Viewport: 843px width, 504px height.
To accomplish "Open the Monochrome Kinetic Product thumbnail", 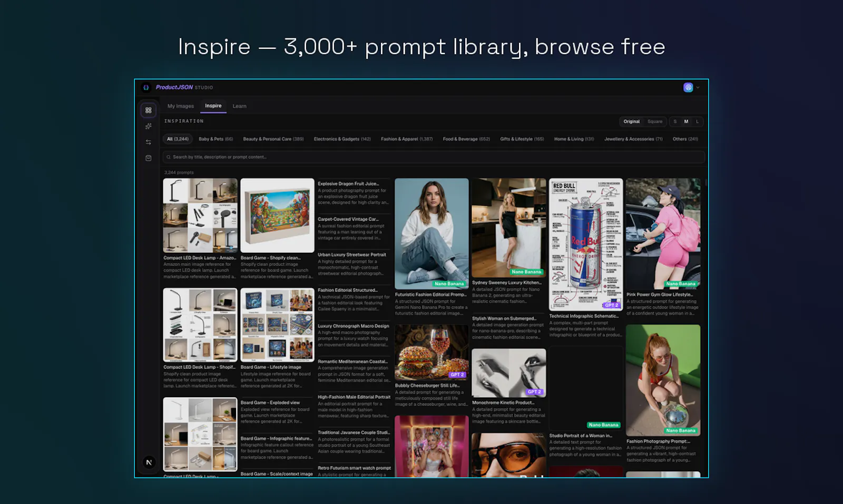I will 509,373.
